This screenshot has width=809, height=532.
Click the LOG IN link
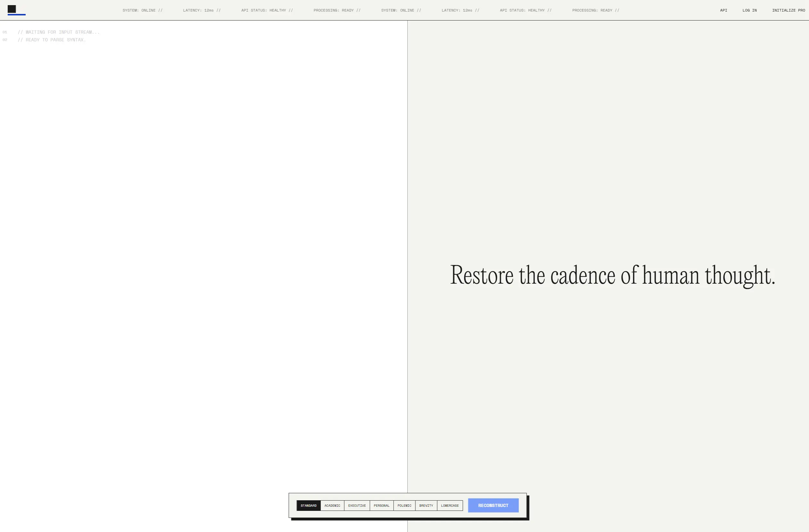click(749, 10)
